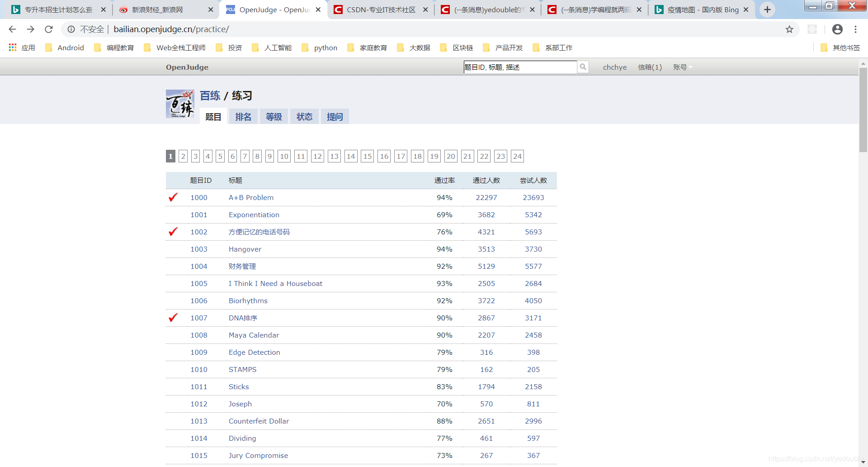The image size is (868, 467).
Task: Open the 应用 apps shortcut
Action: tap(22, 48)
